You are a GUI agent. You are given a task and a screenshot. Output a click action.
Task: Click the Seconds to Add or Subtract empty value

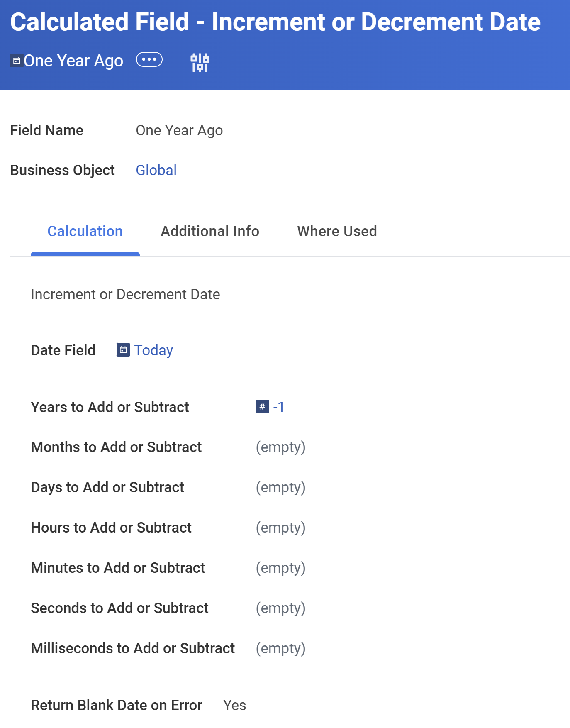point(281,608)
